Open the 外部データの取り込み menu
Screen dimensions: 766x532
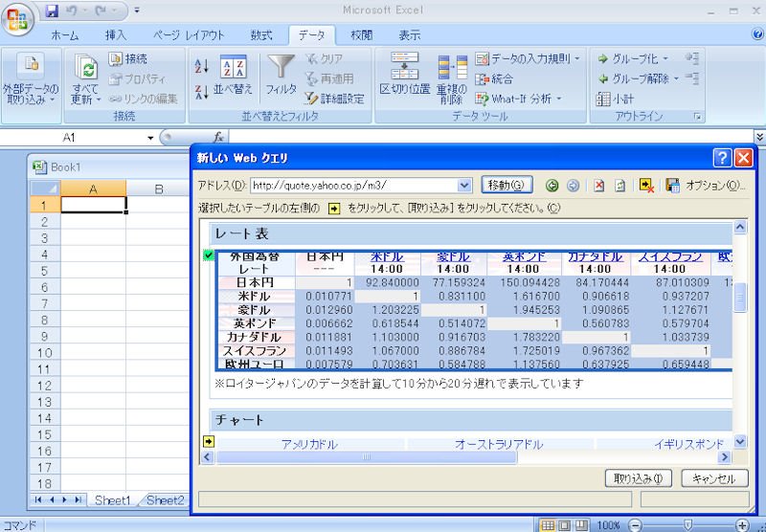pos(31,79)
